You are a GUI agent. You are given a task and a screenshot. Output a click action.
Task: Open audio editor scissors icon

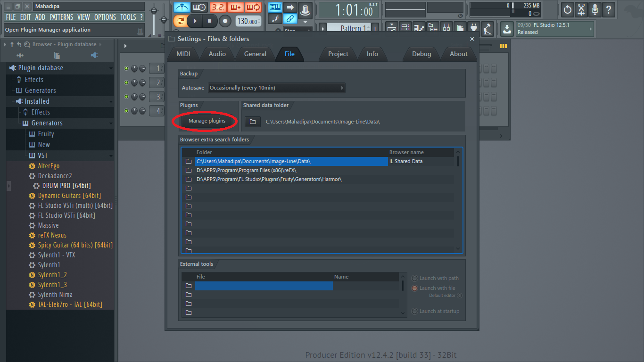point(581,9)
